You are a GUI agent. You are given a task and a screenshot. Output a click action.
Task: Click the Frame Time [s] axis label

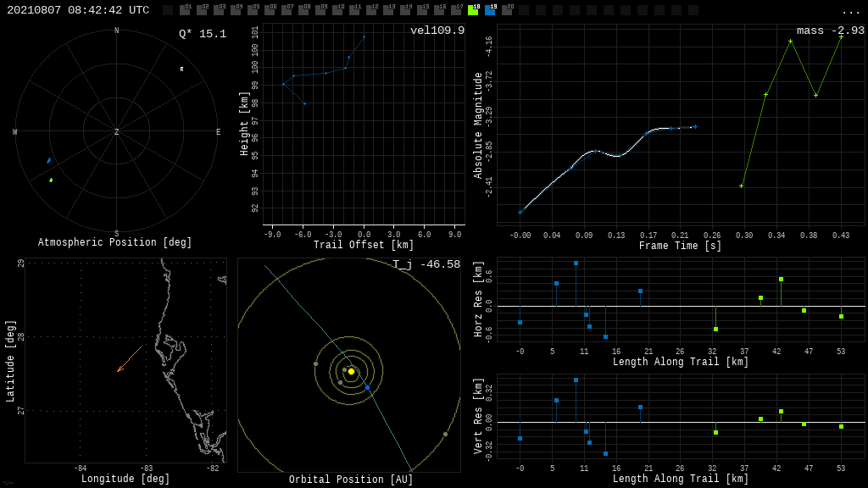point(680,245)
